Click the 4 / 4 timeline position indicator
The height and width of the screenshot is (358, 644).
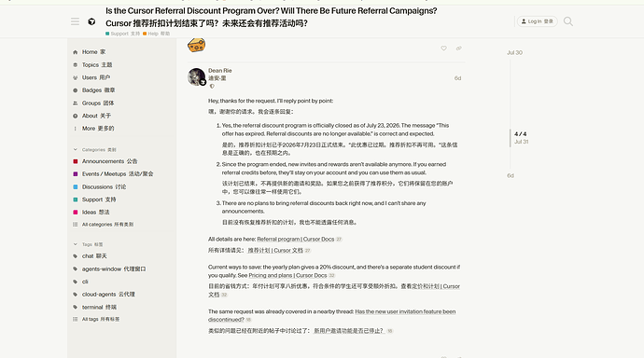tap(521, 134)
